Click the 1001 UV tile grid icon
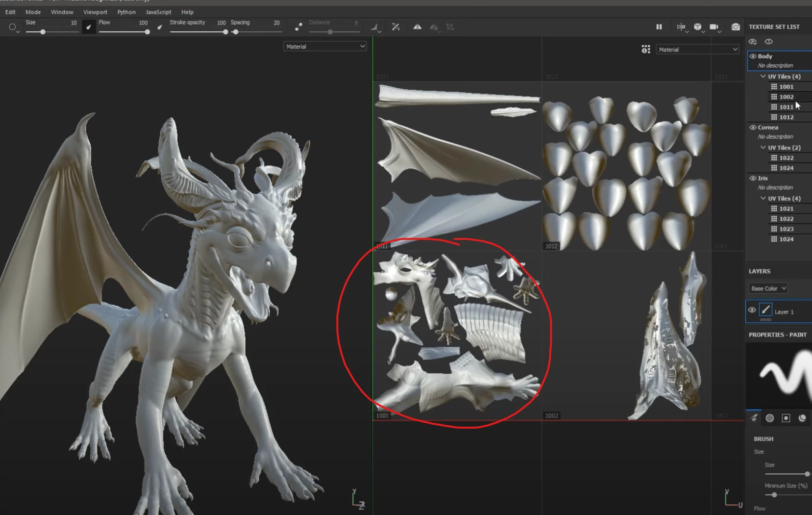The height and width of the screenshot is (515, 812). 774,87
